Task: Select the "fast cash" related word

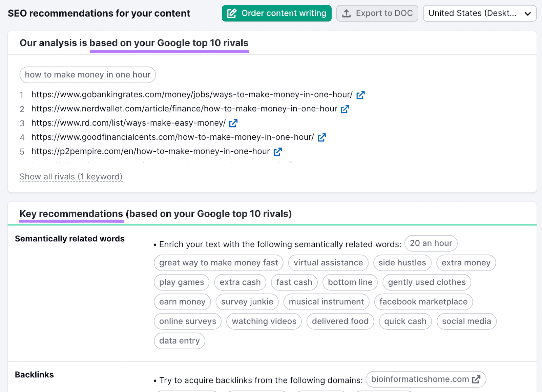Action: [294, 282]
